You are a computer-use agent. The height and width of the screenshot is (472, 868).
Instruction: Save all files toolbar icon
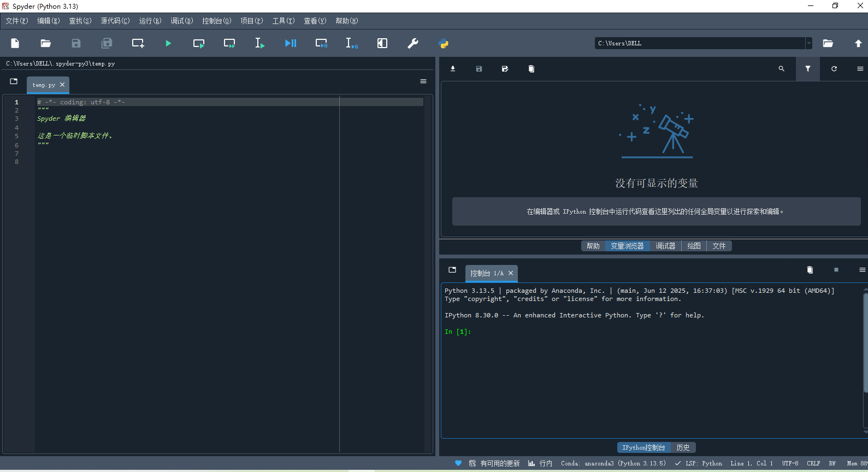click(x=107, y=43)
